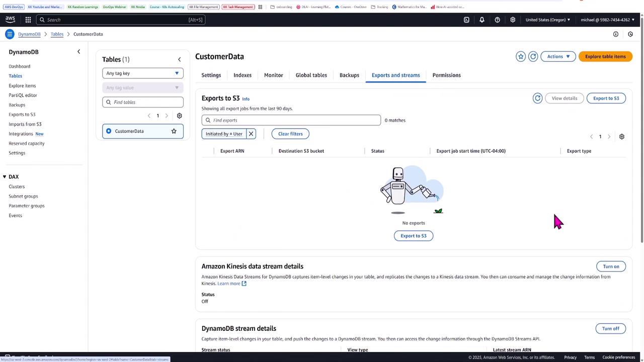Open the Actions dropdown menu
This screenshot has width=644, height=362.
coord(558,56)
